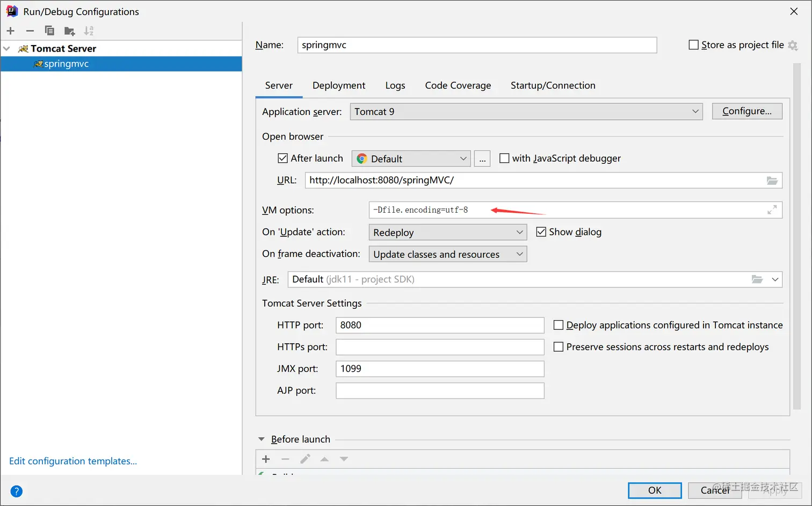The image size is (812, 506).
Task: Switch to the Deployment tab
Action: click(x=339, y=85)
